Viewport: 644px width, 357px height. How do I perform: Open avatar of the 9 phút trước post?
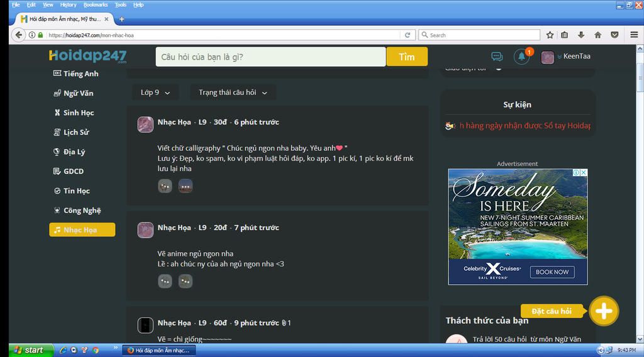click(x=145, y=325)
